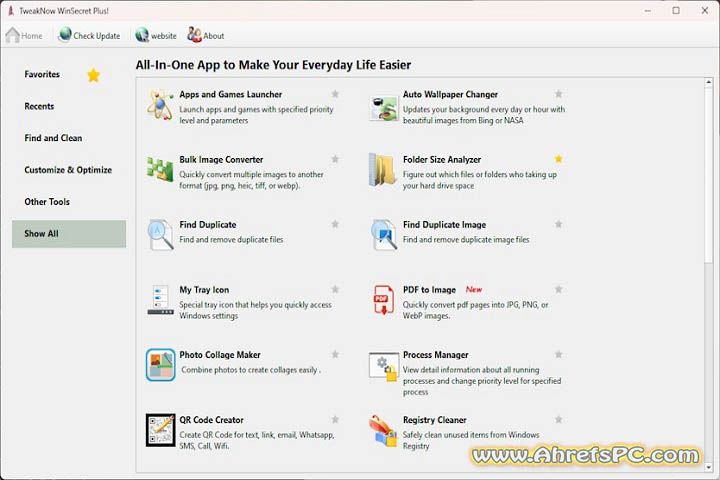Toggle the My Tray Icon favorite star
The height and width of the screenshot is (480, 720).
pyautogui.click(x=335, y=289)
